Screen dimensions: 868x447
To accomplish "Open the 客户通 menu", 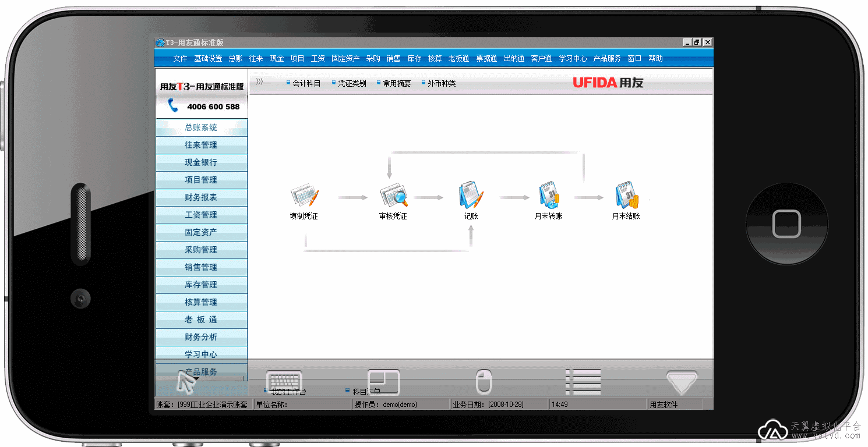I will tap(541, 58).
